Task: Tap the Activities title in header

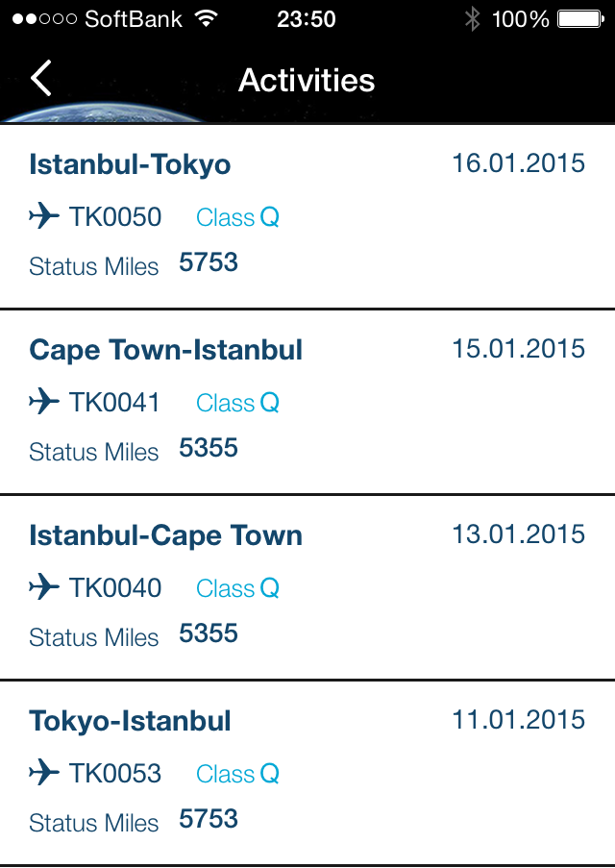Action: coord(307,80)
